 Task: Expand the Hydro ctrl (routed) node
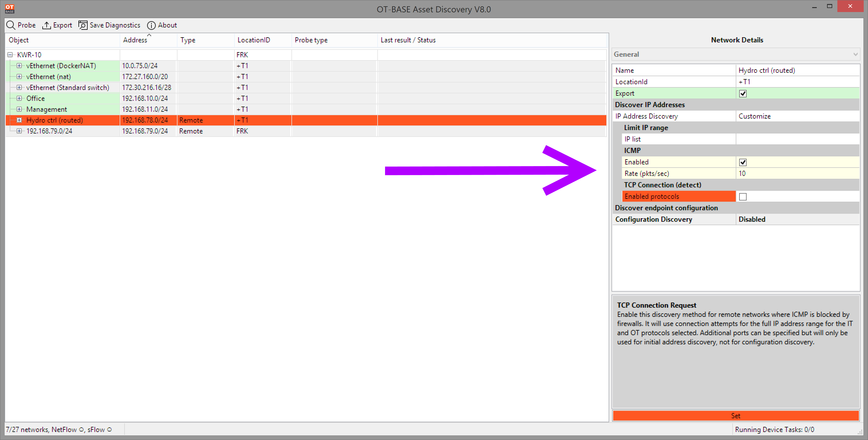[x=19, y=120]
